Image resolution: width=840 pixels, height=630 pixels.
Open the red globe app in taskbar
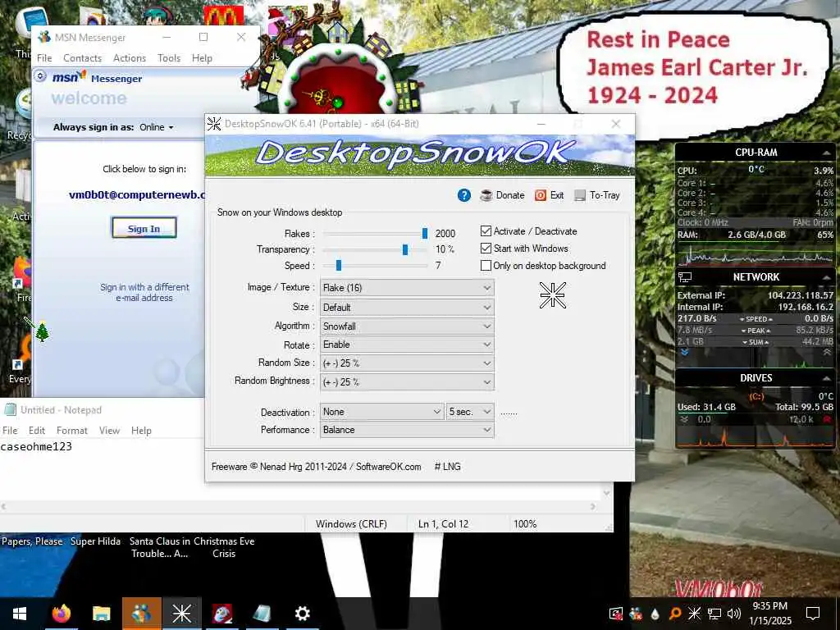click(221, 614)
